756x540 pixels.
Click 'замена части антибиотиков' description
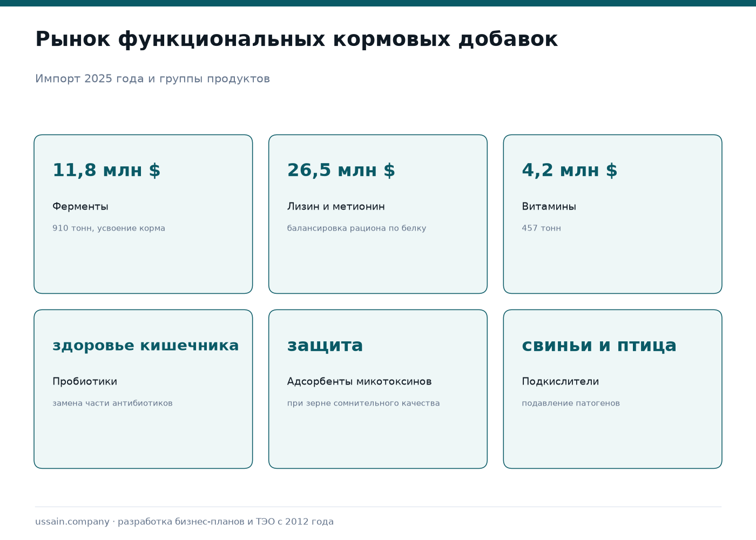[112, 403]
